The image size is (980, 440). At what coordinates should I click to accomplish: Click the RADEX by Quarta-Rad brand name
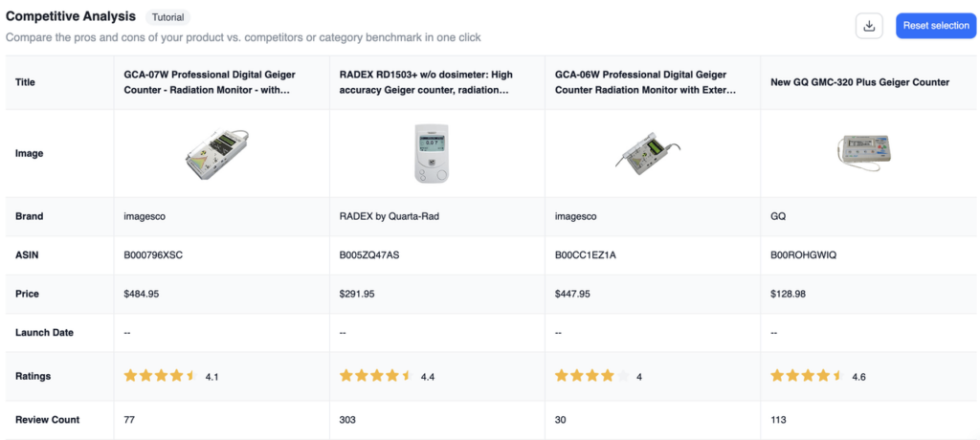[384, 216]
